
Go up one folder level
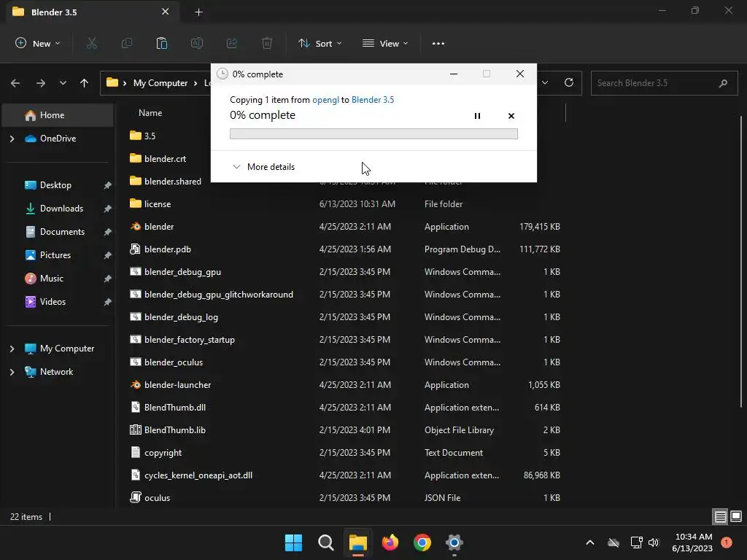point(85,83)
